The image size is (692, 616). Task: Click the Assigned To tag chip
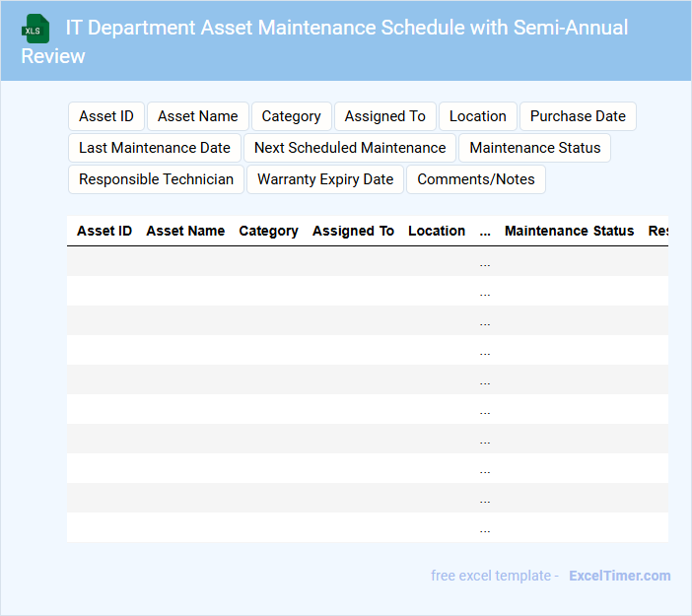point(385,116)
